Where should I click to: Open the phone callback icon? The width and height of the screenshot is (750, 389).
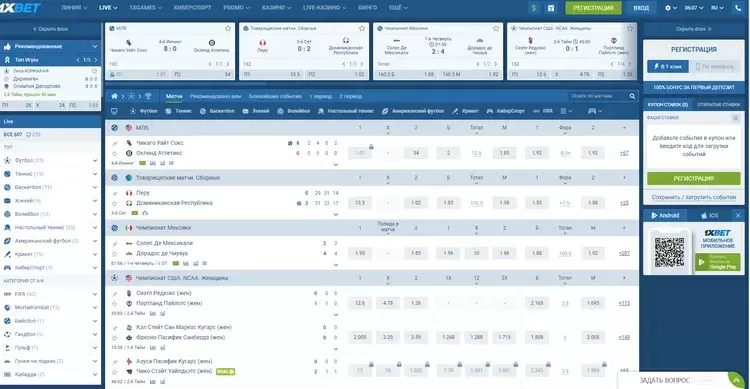[738, 8]
